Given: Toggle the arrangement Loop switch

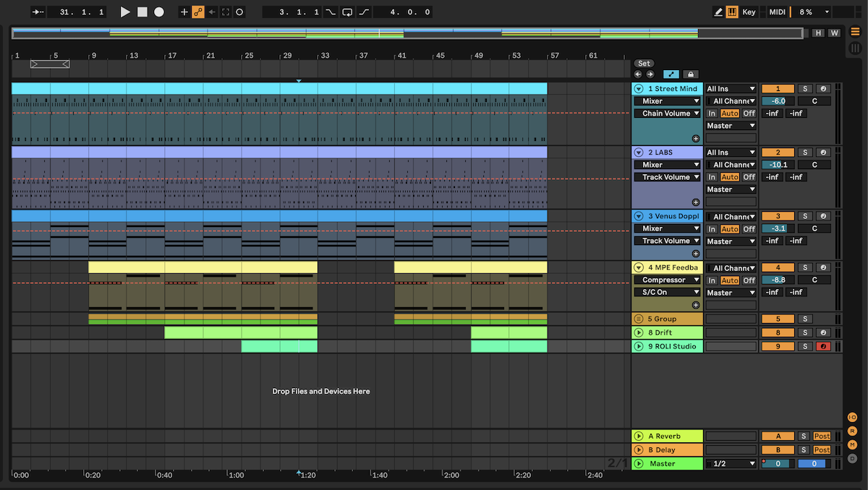Looking at the screenshot, I should [x=347, y=12].
